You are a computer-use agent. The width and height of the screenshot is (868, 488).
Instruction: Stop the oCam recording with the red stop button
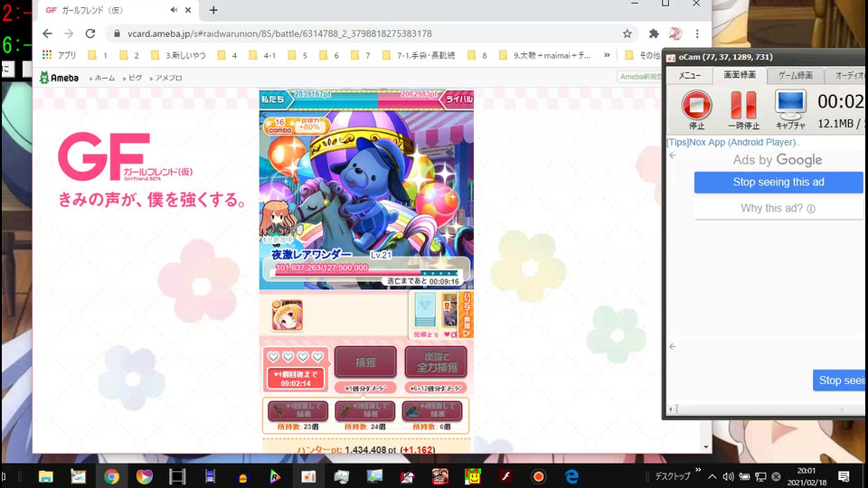[x=696, y=105]
